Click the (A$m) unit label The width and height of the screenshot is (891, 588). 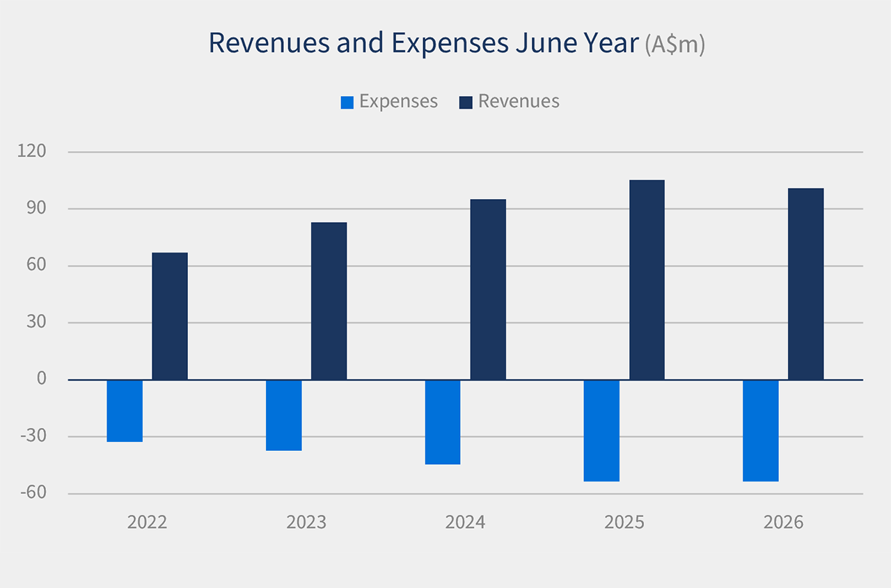click(675, 45)
